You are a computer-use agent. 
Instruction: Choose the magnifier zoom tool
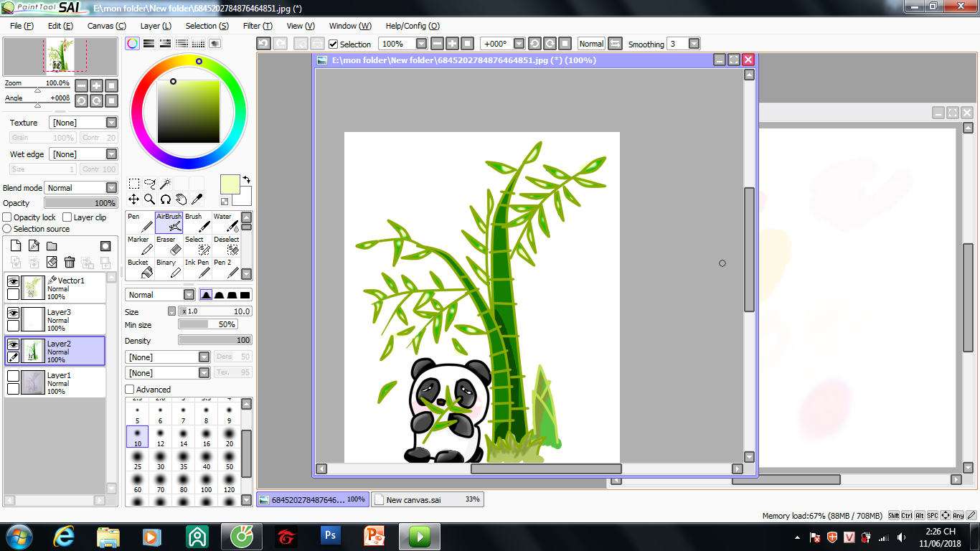149,199
